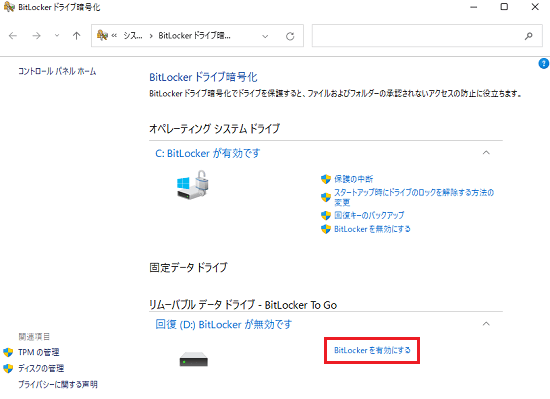550x399 pixels.
Task: Click the D: removable drive icon
Action: 194,359
